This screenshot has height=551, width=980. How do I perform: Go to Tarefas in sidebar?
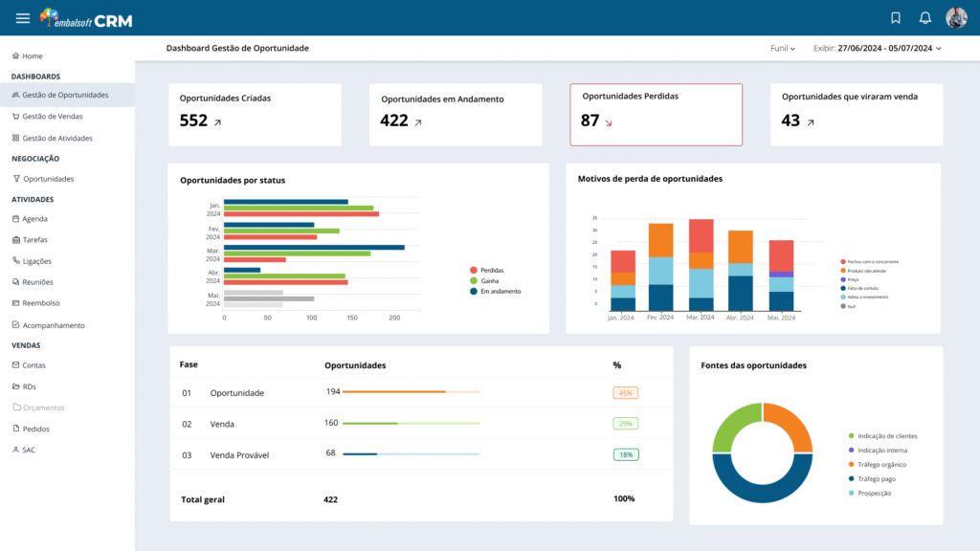point(35,240)
